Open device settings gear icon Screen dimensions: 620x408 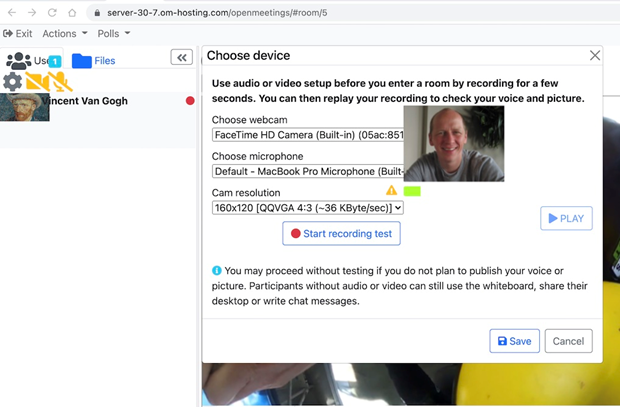(12, 82)
